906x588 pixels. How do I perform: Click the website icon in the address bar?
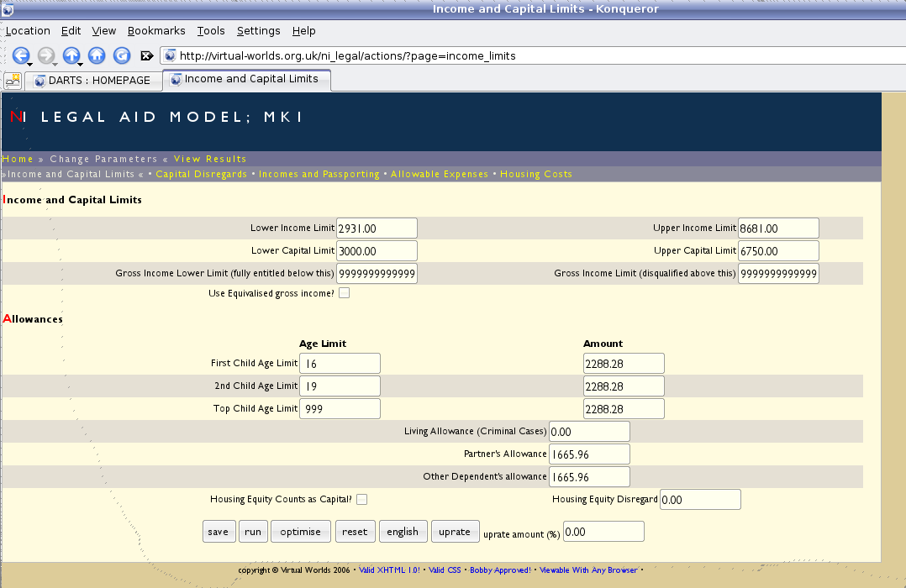point(170,55)
